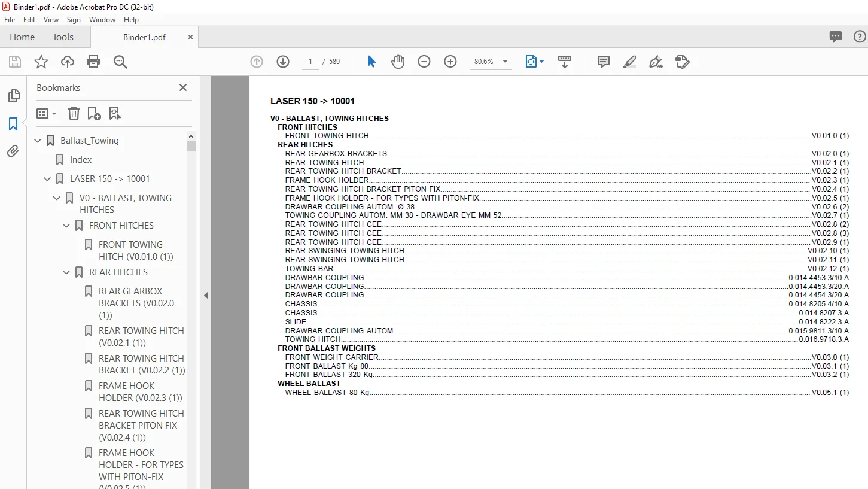Viewport: 868px width, 489px height.
Task: Open the Edit menu
Action: [x=29, y=20]
